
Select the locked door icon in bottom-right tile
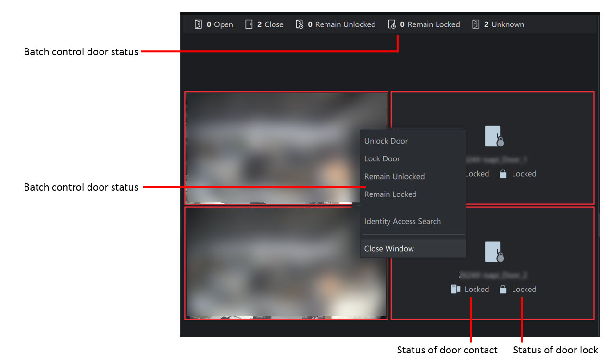494,252
